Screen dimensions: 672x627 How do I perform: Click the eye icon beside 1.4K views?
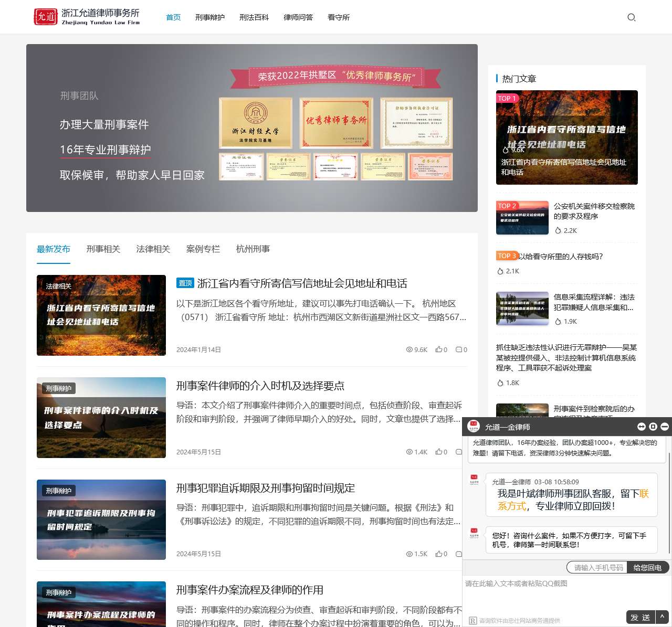point(409,452)
